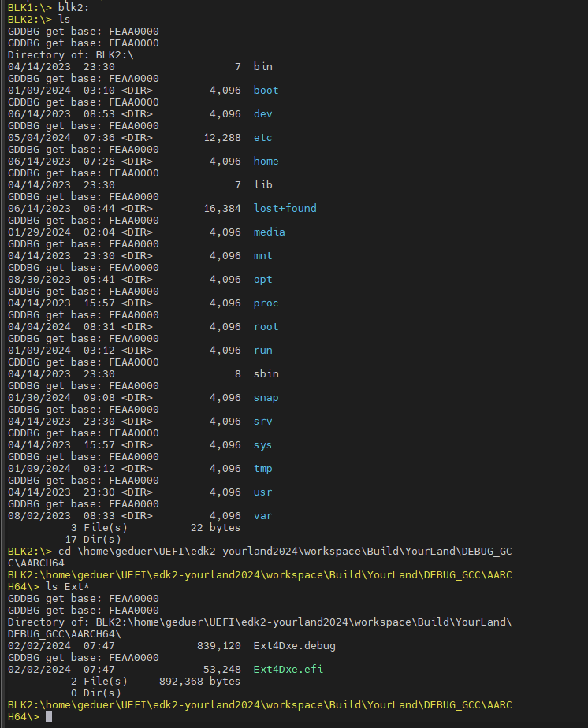588x728 pixels.
Task: Click the boot directory name
Action: (266, 90)
